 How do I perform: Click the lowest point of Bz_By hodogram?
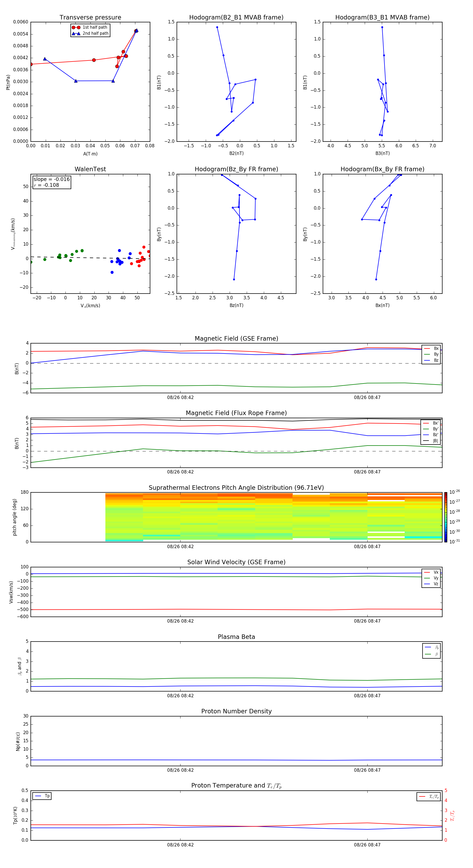pos(234,279)
